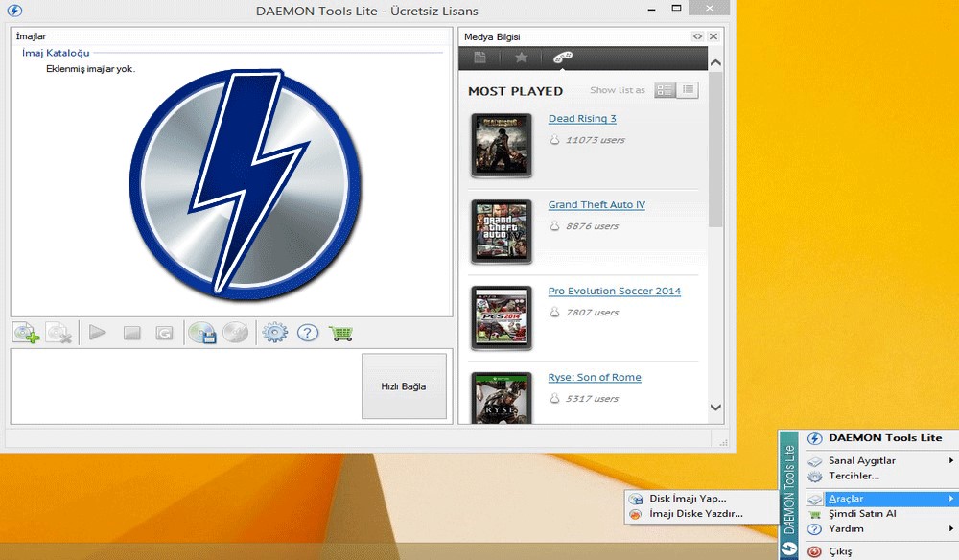Expand Yardım submenu
Viewport: 959px width, 560px height.
pos(880,528)
